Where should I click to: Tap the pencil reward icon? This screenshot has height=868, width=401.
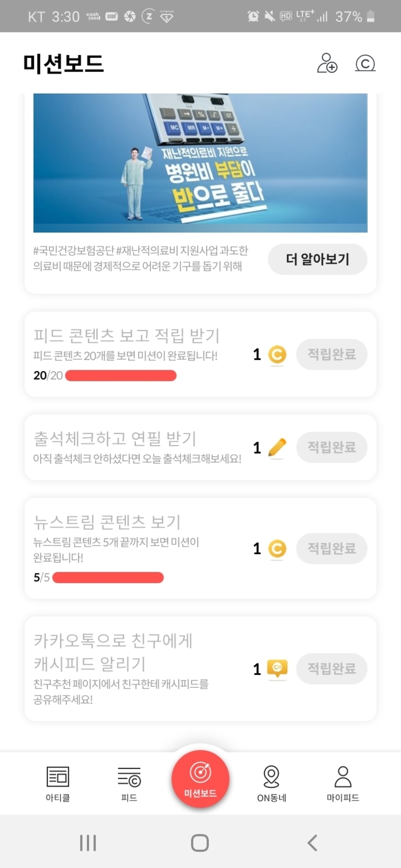(277, 448)
